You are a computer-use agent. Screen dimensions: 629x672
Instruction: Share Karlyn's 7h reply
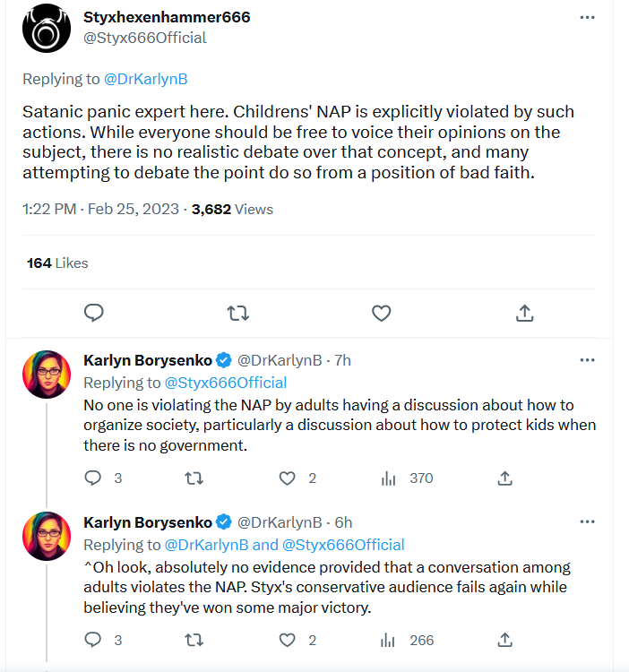(504, 478)
